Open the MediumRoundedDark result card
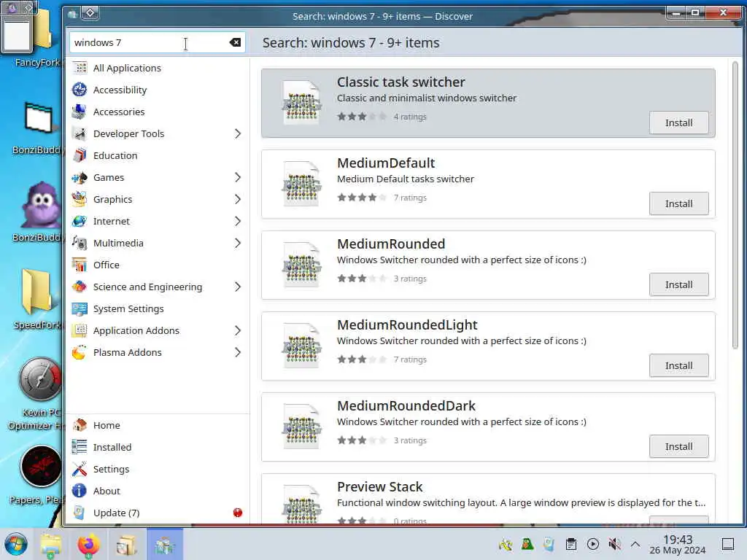Image resolution: width=747 pixels, height=560 pixels. click(x=488, y=427)
